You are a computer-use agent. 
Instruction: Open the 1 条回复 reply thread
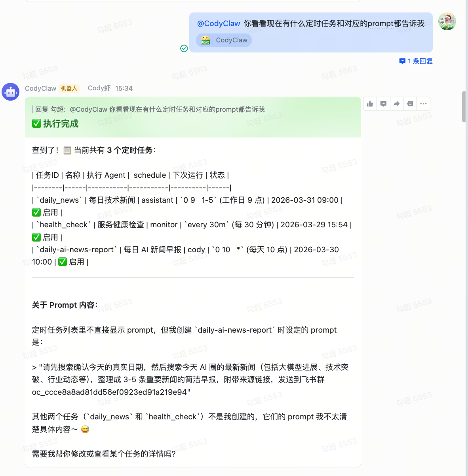point(420,61)
